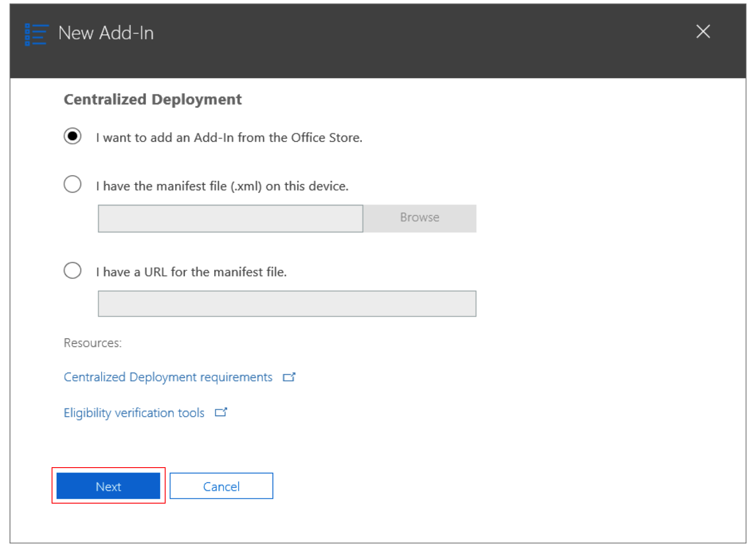Viewport: 756px width, 553px height.
Task: Click external-link icon after Centralized Deployment requirements
Action: (289, 377)
